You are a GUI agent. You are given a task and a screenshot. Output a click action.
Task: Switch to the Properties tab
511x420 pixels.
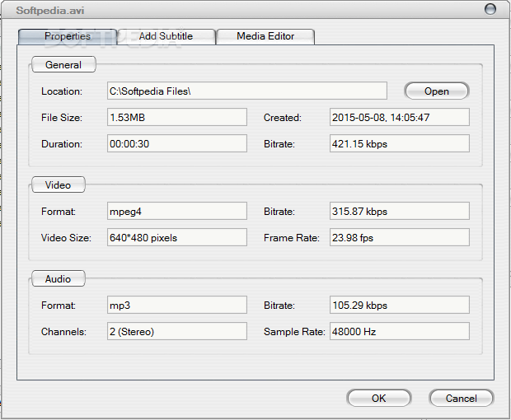(x=68, y=36)
